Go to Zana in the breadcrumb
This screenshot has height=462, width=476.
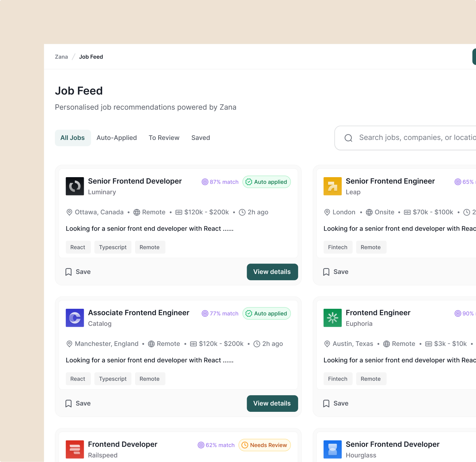[61, 57]
